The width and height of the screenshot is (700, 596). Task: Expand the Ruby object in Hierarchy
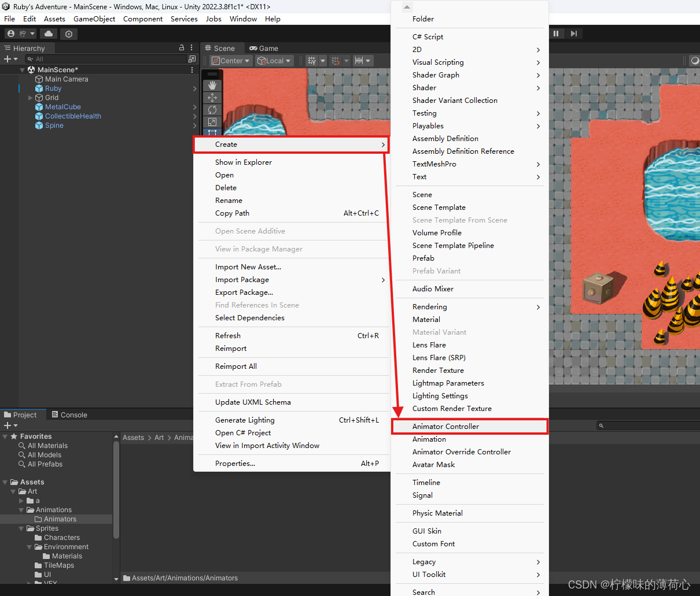point(30,88)
